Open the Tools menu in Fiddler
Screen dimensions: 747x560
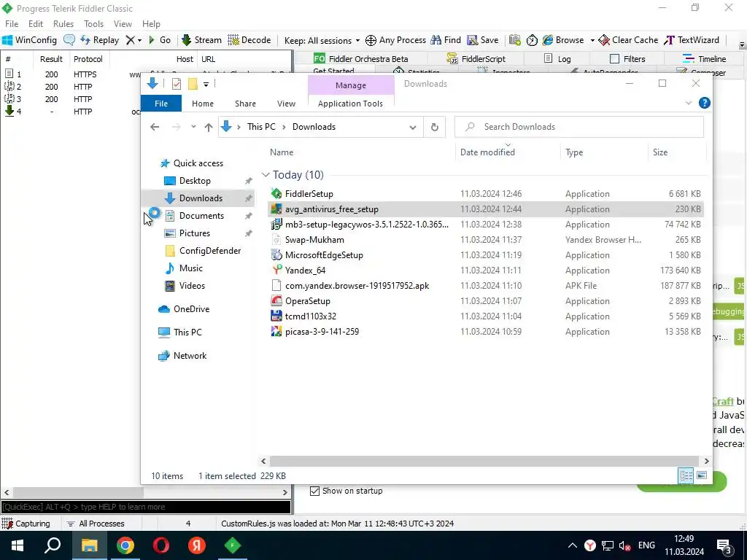(x=93, y=24)
